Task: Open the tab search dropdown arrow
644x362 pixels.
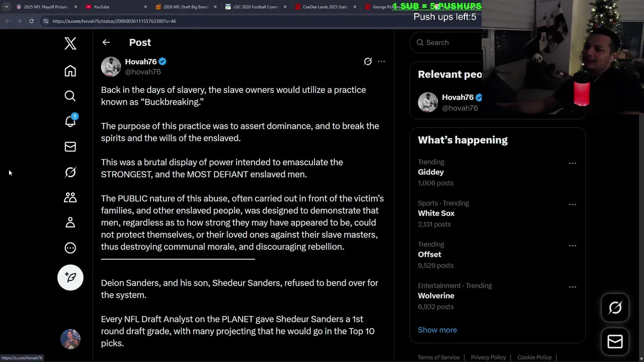Action: point(7,7)
